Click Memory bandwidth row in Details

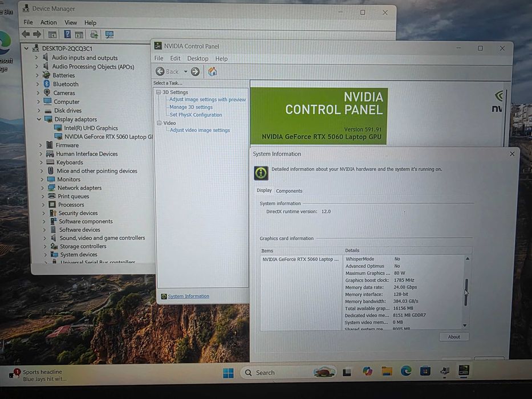click(x=381, y=302)
